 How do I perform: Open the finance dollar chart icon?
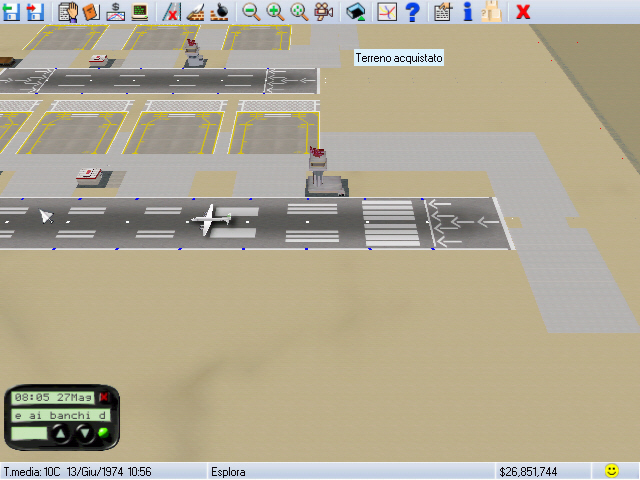(116, 11)
